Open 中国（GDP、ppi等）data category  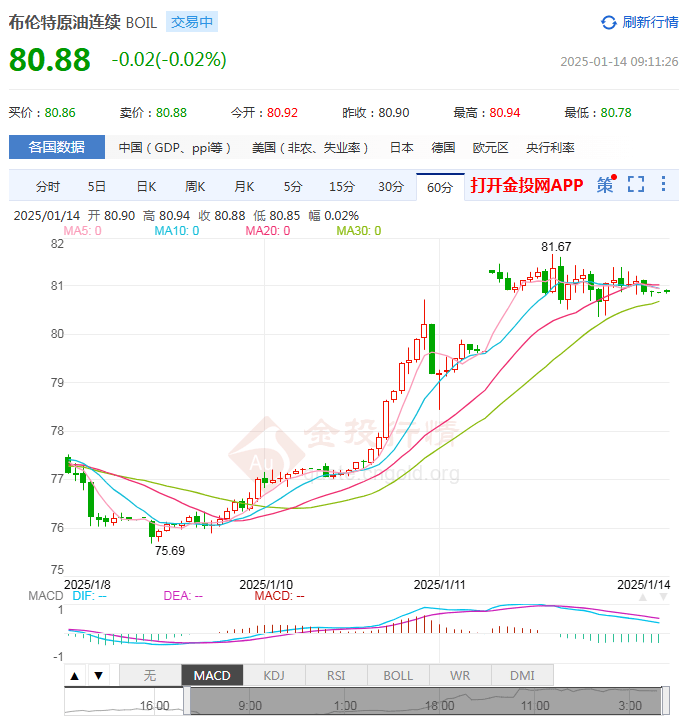pyautogui.click(x=175, y=147)
